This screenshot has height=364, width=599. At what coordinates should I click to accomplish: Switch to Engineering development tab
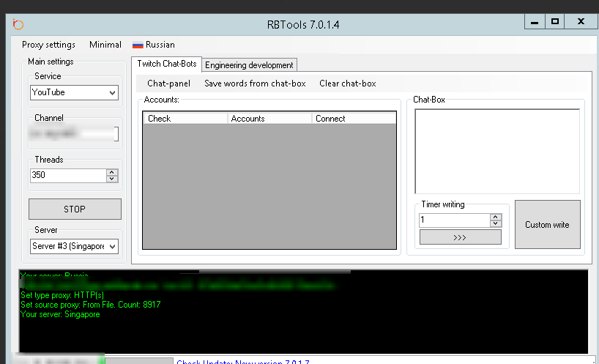(x=249, y=65)
